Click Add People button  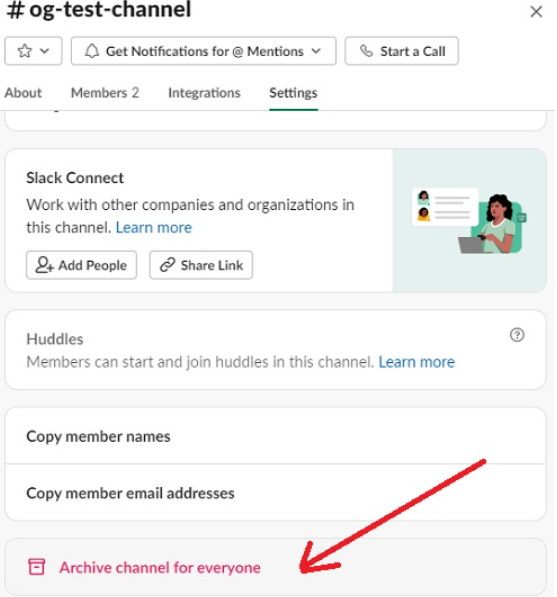click(x=81, y=265)
